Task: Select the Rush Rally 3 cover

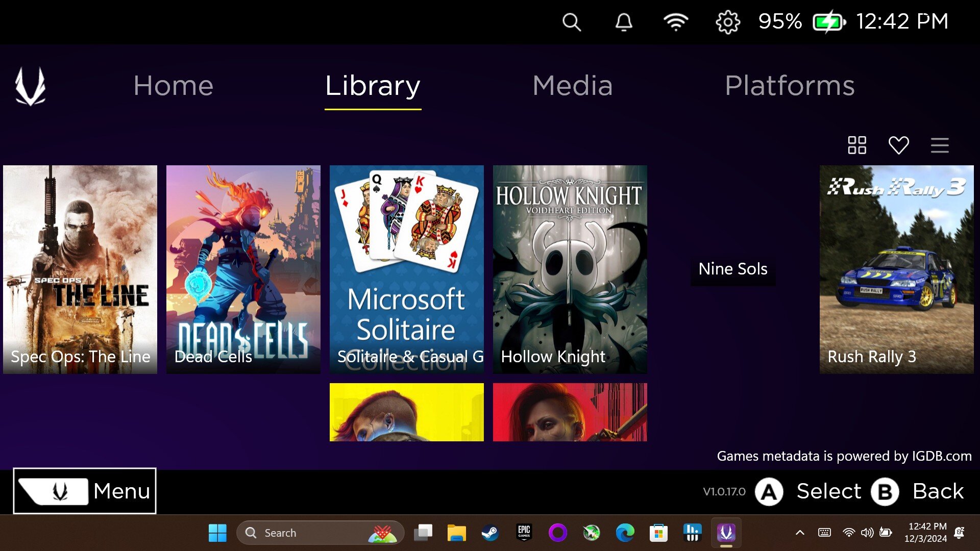Action: (x=896, y=269)
